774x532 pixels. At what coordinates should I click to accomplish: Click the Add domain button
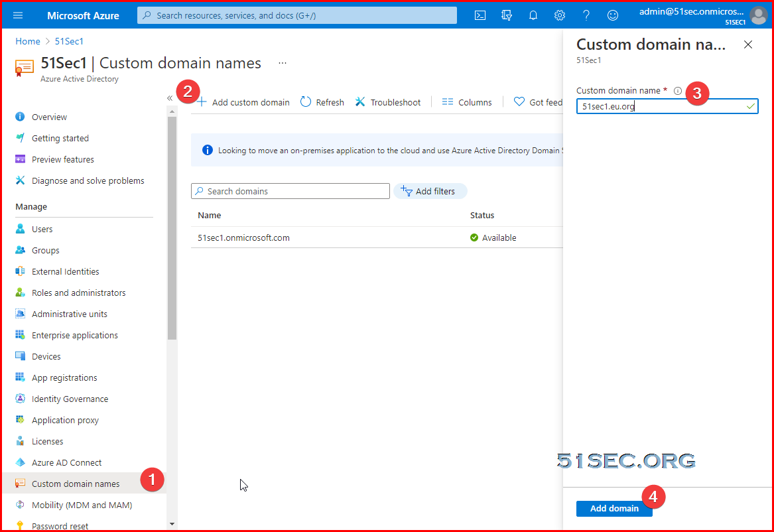click(x=614, y=508)
